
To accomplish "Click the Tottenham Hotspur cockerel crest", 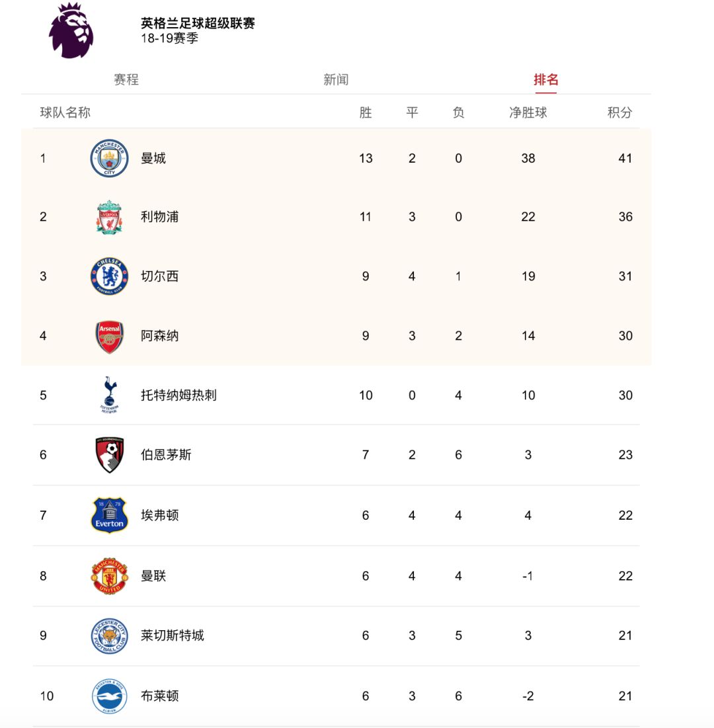I will (109, 395).
